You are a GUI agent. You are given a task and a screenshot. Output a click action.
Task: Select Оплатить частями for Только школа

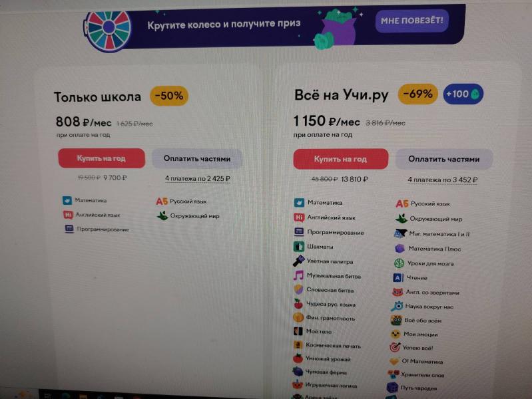coord(197,159)
